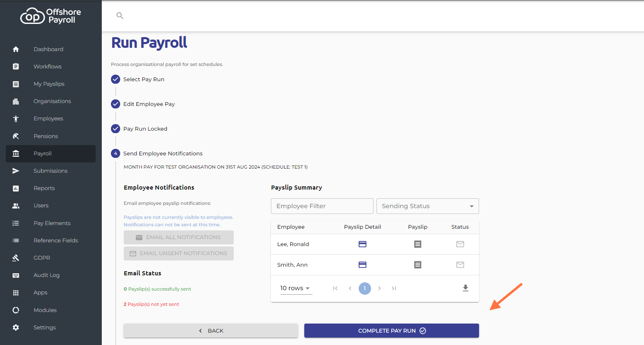This screenshot has width=644, height=345.
Task: Open Organisations in the sidebar
Action: 51,101
